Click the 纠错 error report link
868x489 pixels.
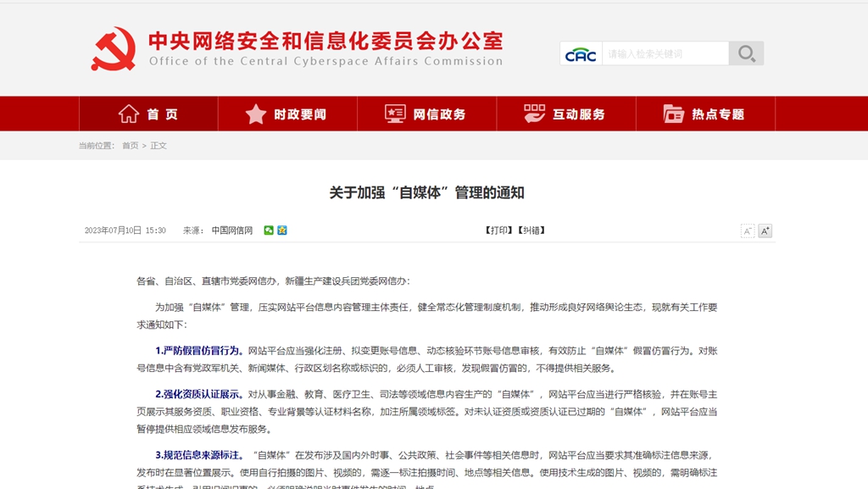pyautogui.click(x=531, y=231)
